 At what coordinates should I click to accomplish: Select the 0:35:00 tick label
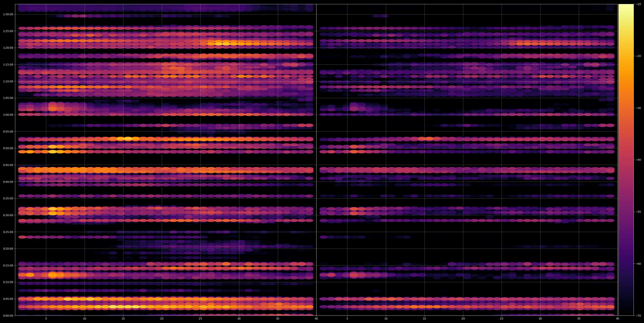tap(8, 198)
